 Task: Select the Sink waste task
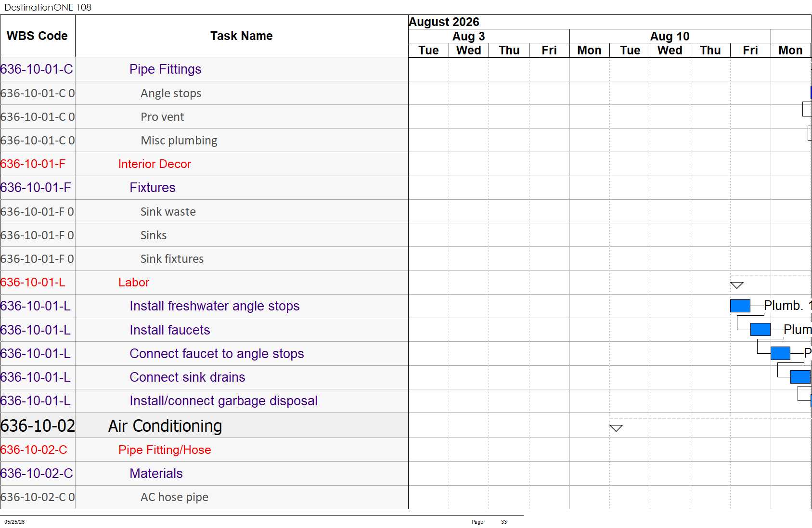point(168,212)
